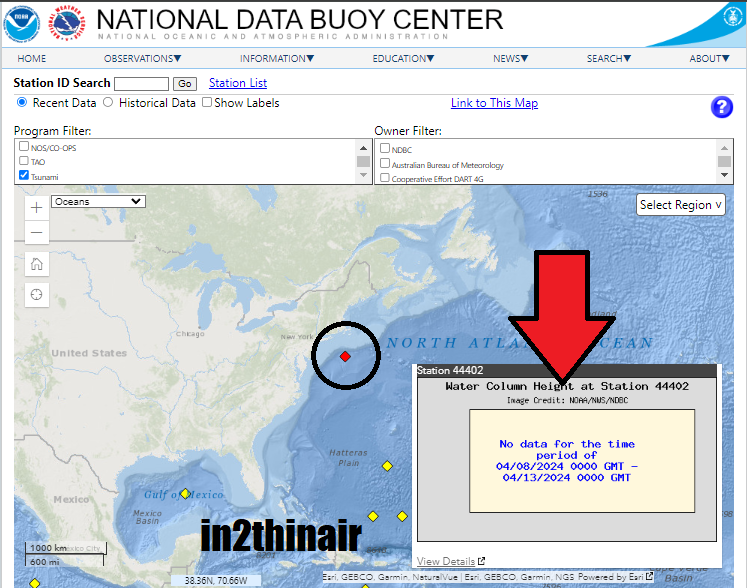The image size is (747, 588).
Task: Open the blue help question mark icon
Action: point(722,107)
